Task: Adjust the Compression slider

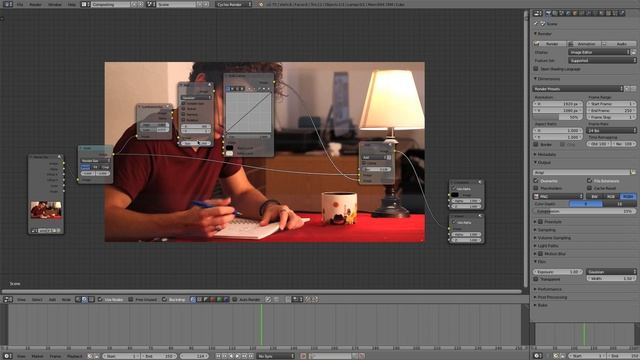Action: click(584, 211)
